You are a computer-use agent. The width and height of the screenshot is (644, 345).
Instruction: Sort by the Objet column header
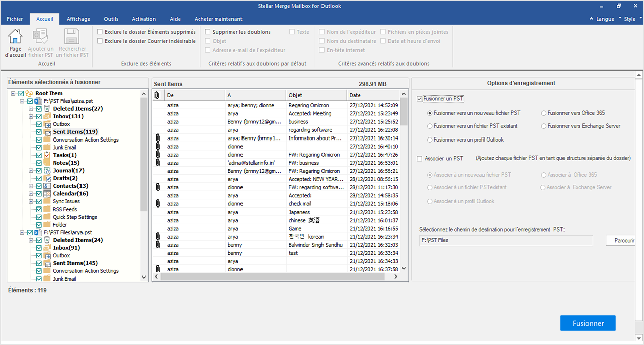(316, 95)
